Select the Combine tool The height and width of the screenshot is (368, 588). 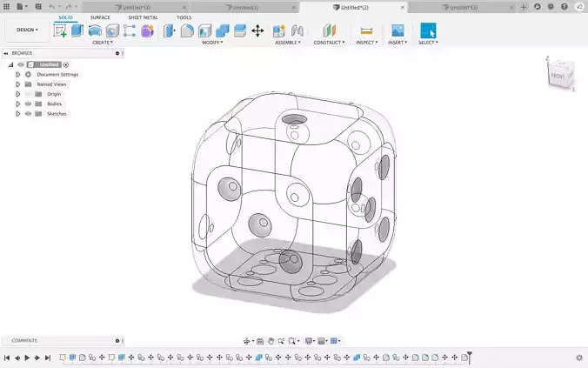pyautogui.click(x=223, y=30)
